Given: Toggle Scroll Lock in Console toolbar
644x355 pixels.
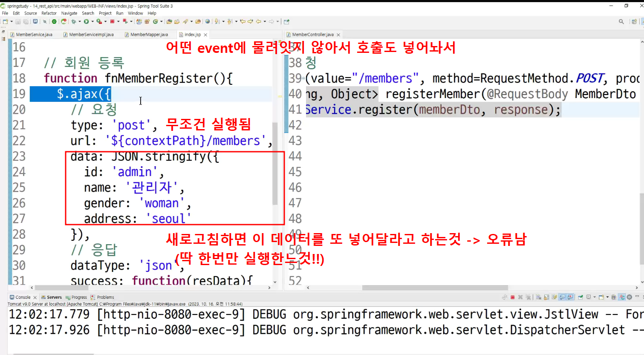Looking at the screenshot, I should point(546,297).
